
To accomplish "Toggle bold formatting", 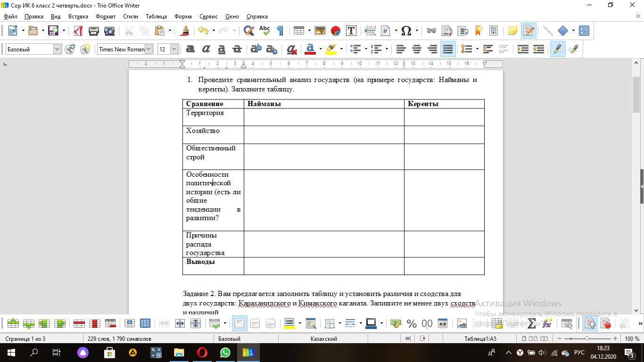I will (x=190, y=49).
